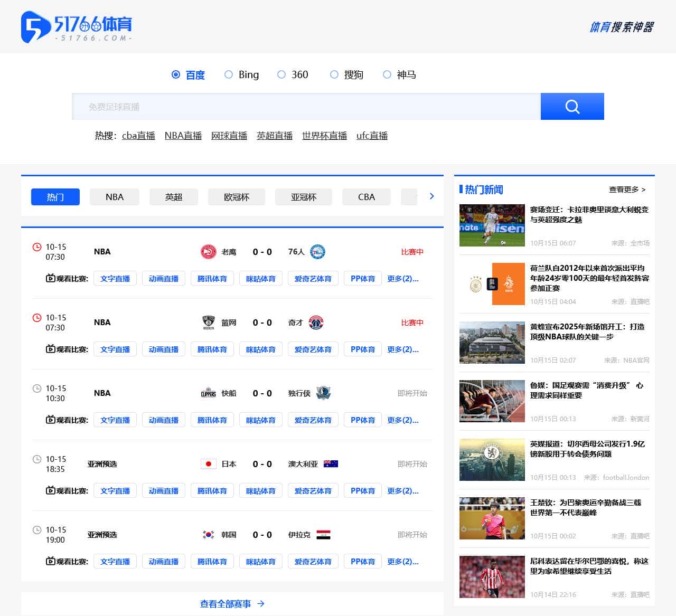Open the 荷兰队 youngest lineup headline

coord(590,278)
